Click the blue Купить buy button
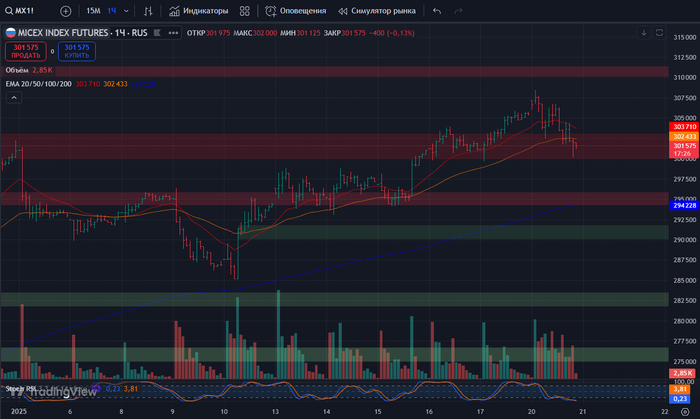The height and width of the screenshot is (419, 700). (x=76, y=50)
